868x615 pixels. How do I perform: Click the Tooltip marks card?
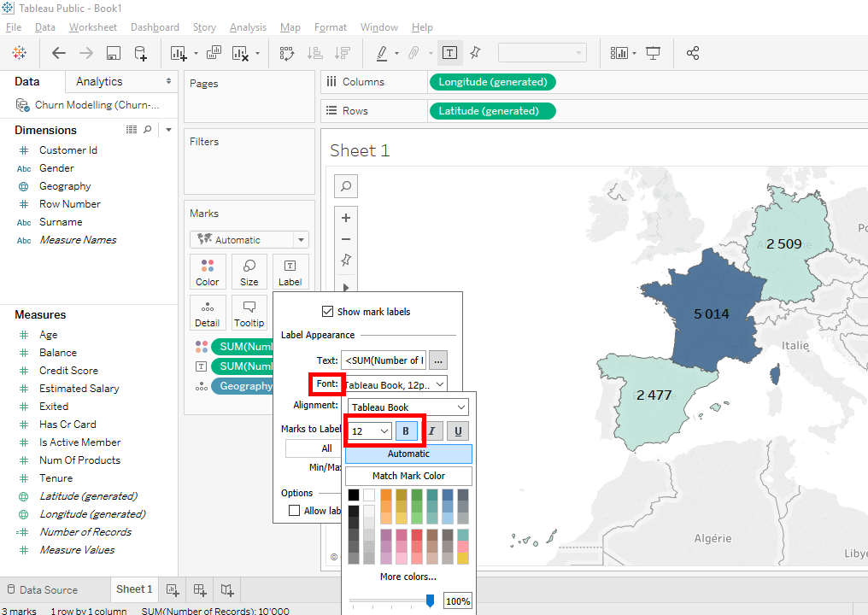249,313
